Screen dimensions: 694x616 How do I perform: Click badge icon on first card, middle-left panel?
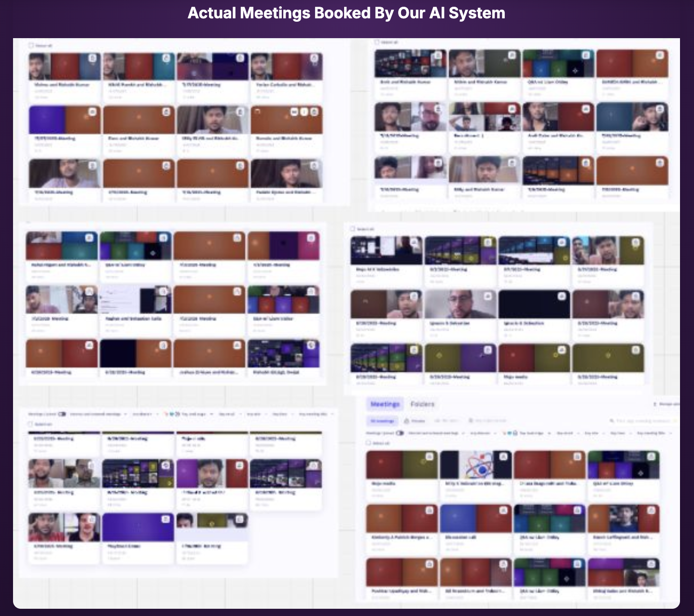89,238
